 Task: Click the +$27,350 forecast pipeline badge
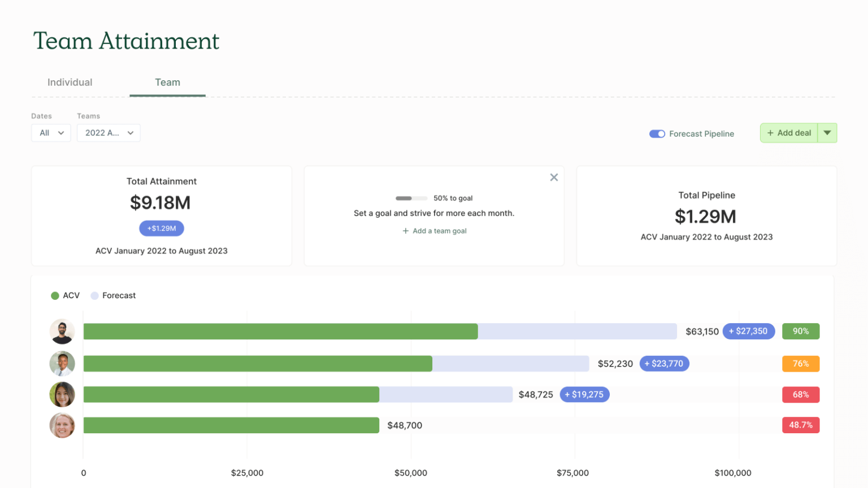click(x=748, y=331)
